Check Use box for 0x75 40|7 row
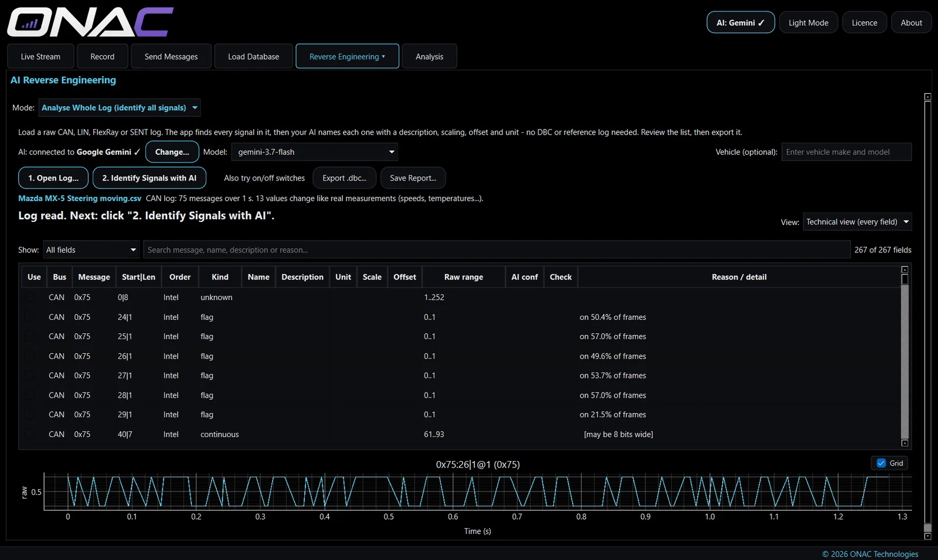This screenshot has height=560, width=938. (30, 434)
